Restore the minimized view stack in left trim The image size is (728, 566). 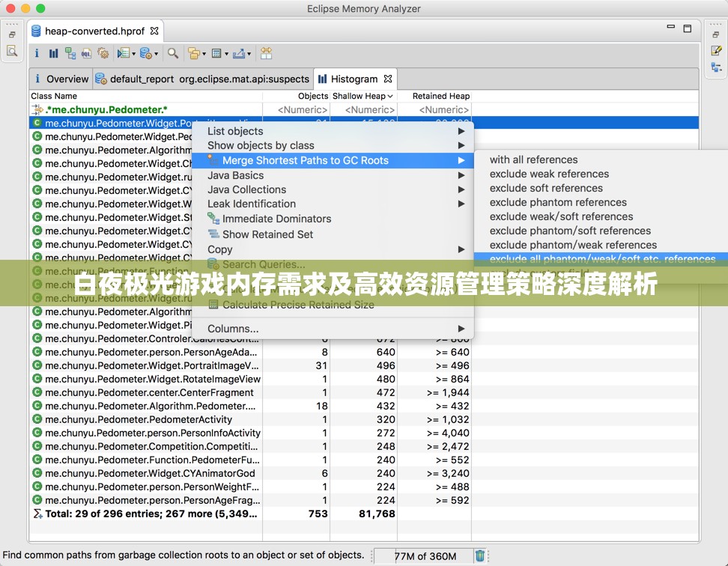coord(12,34)
